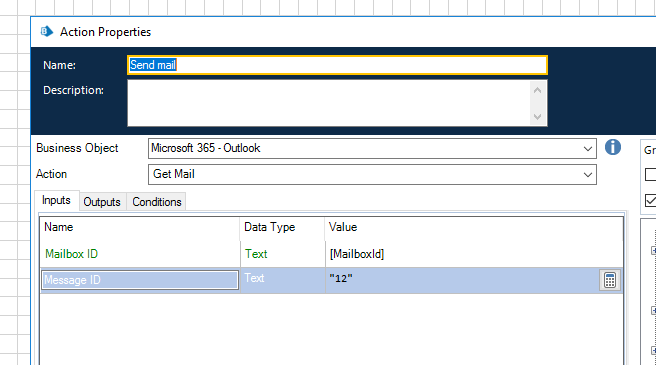This screenshot has width=656, height=365.
Task: Click the Blue Prism icon beside Action Properties
Action: 47,32
